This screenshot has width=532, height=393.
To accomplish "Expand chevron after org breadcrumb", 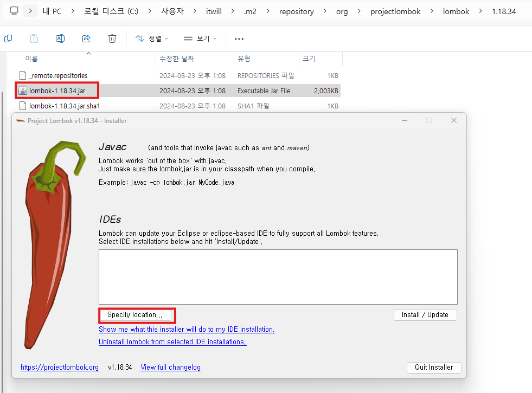I will click(358, 11).
